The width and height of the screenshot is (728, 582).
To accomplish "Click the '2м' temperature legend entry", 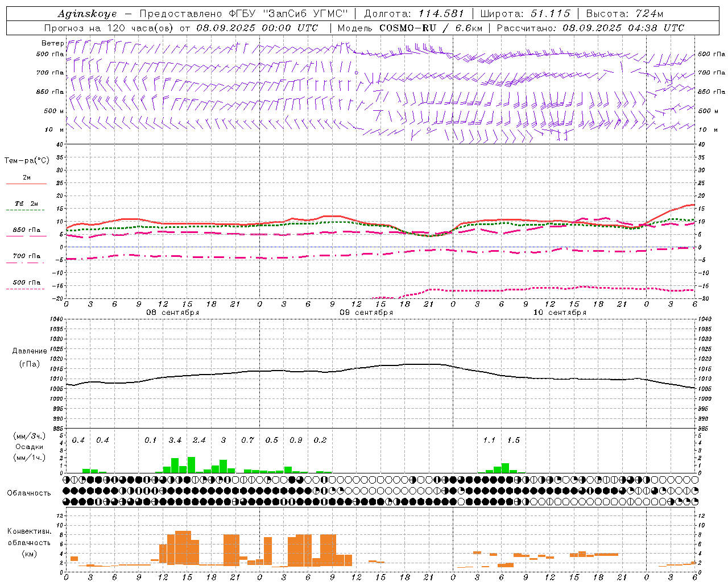I will (x=27, y=178).
